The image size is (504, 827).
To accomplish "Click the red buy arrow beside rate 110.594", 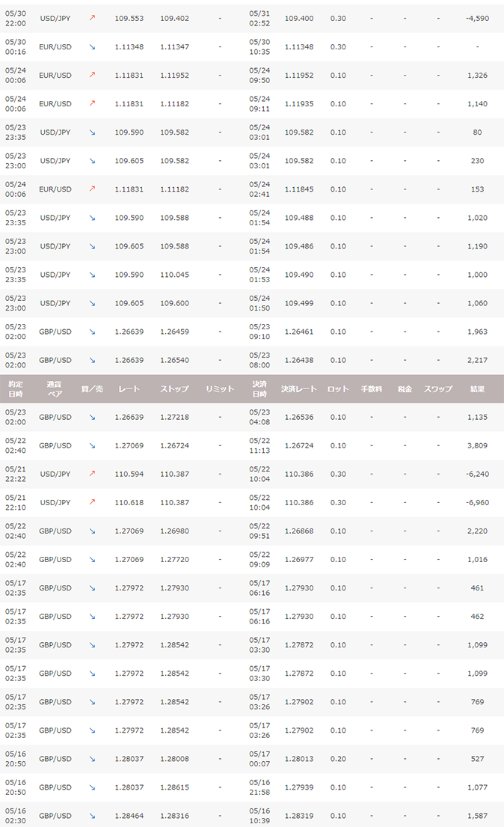I will pos(92,474).
